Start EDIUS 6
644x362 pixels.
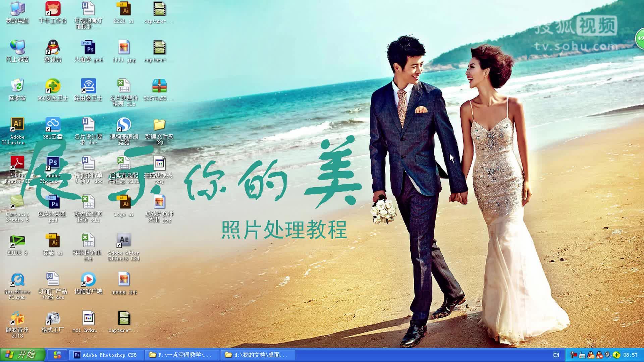17,241
